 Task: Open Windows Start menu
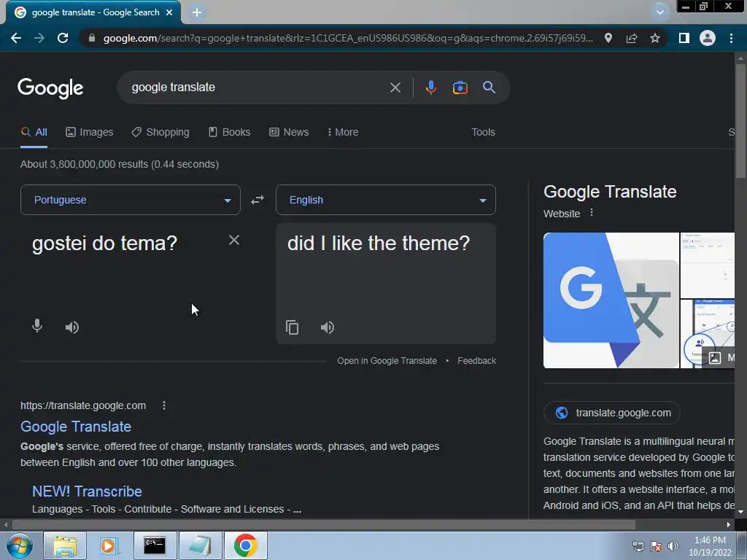pos(19,545)
